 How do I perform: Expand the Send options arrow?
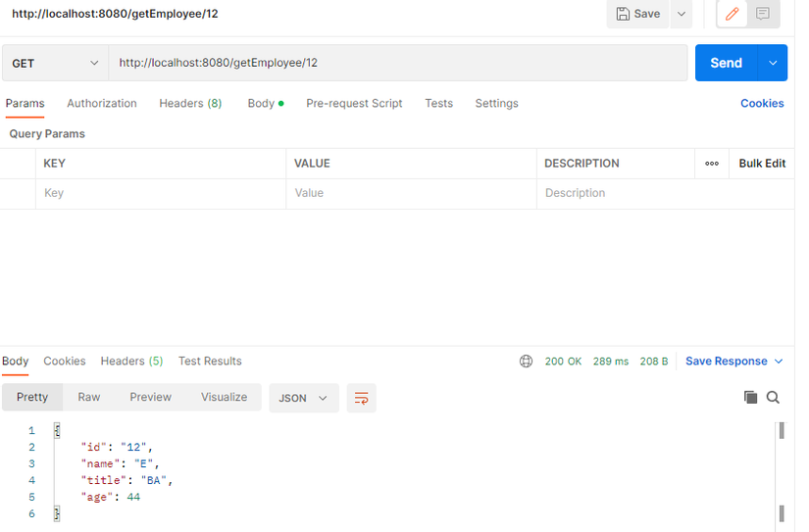pos(773,63)
